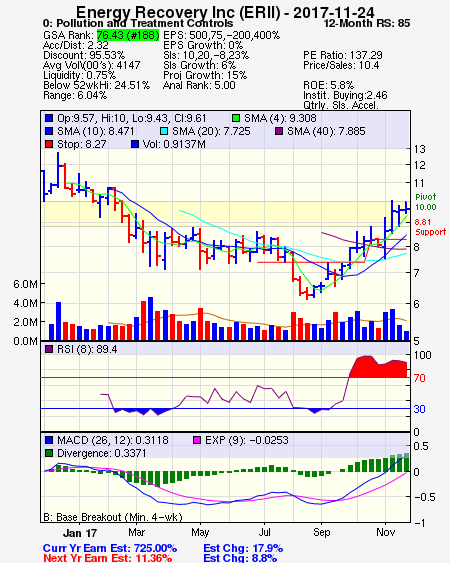Click the Proj Growth: 15% text
Screen dimensions: 450x563
point(205,75)
